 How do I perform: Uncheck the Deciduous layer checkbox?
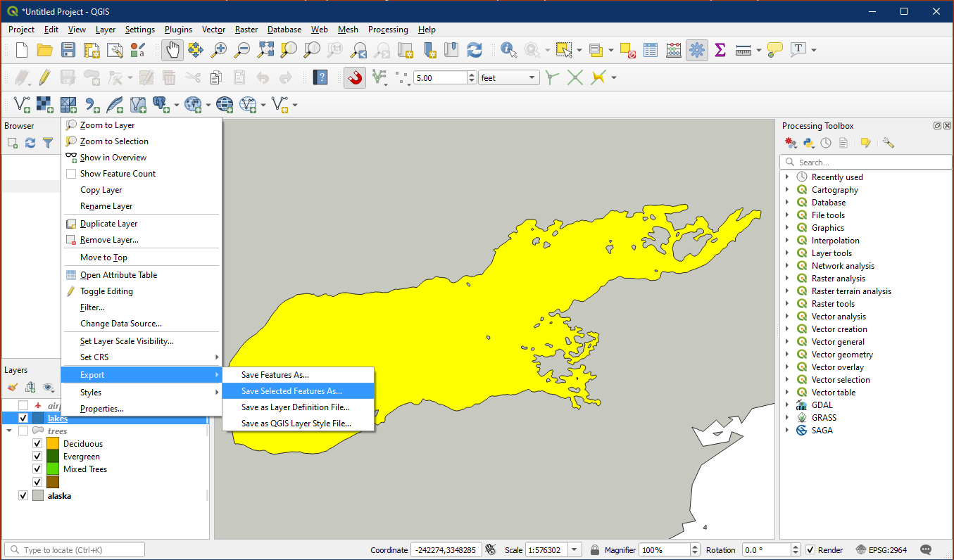point(37,444)
